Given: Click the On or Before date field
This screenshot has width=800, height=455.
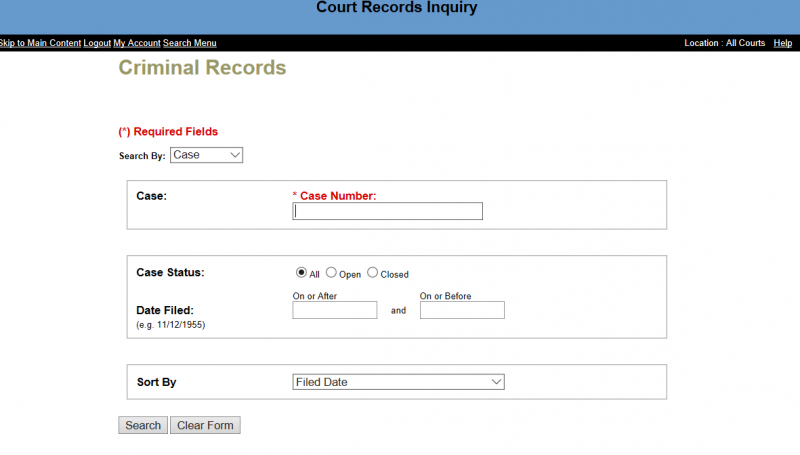Looking at the screenshot, I should point(462,310).
